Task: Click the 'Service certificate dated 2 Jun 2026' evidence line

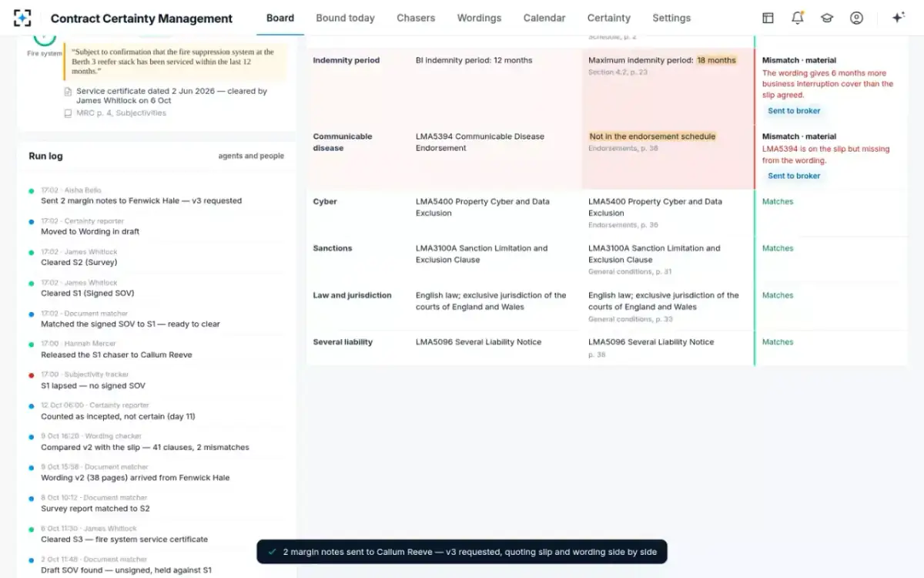Action: (x=172, y=96)
